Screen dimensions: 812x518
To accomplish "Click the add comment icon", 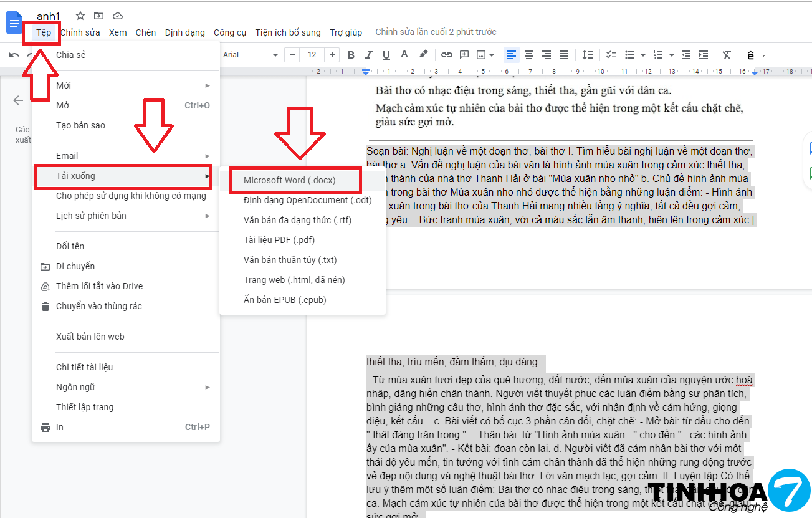I will coord(463,55).
